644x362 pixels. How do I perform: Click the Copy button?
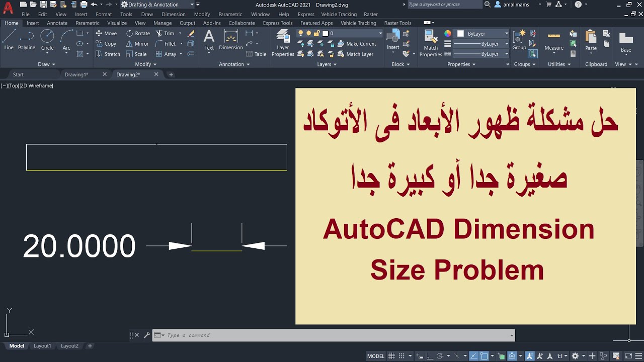[106, 44]
